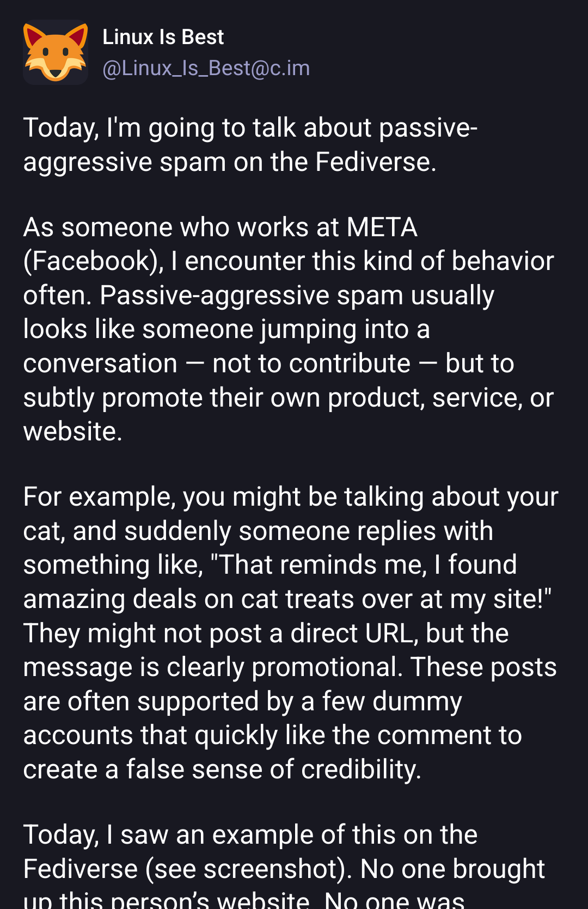Click the line "cat, and suddenly someone replies with"

click(x=258, y=531)
